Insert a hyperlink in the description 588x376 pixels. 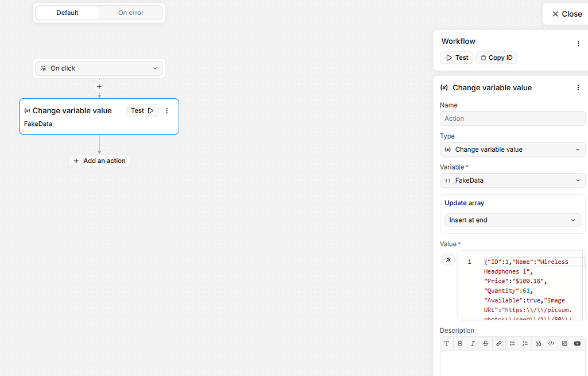coord(498,343)
